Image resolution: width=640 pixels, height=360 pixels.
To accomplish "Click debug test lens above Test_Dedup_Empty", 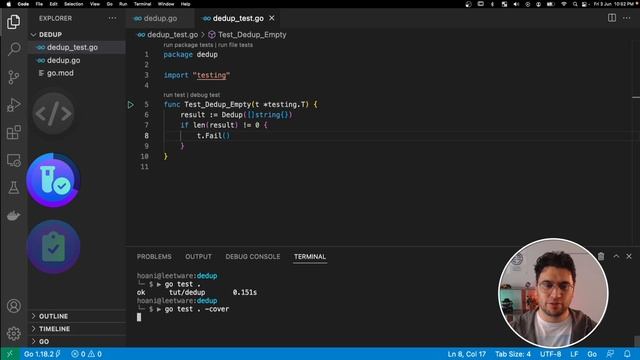I will click(205, 95).
